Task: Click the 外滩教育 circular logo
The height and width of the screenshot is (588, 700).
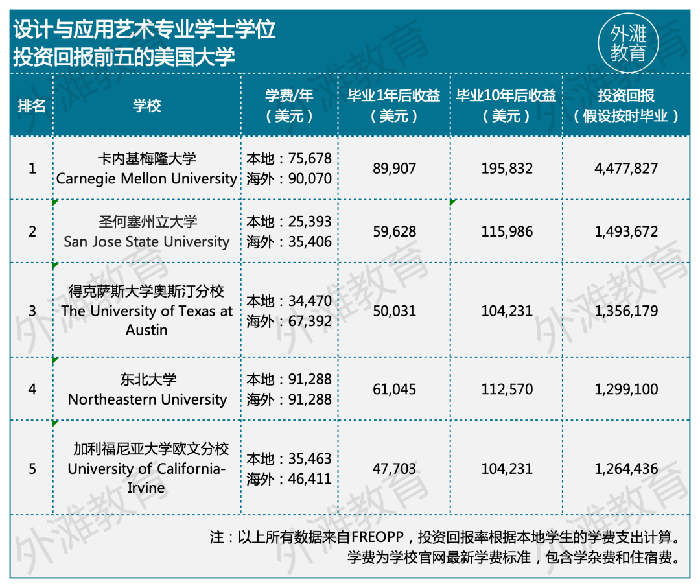Action: click(628, 43)
